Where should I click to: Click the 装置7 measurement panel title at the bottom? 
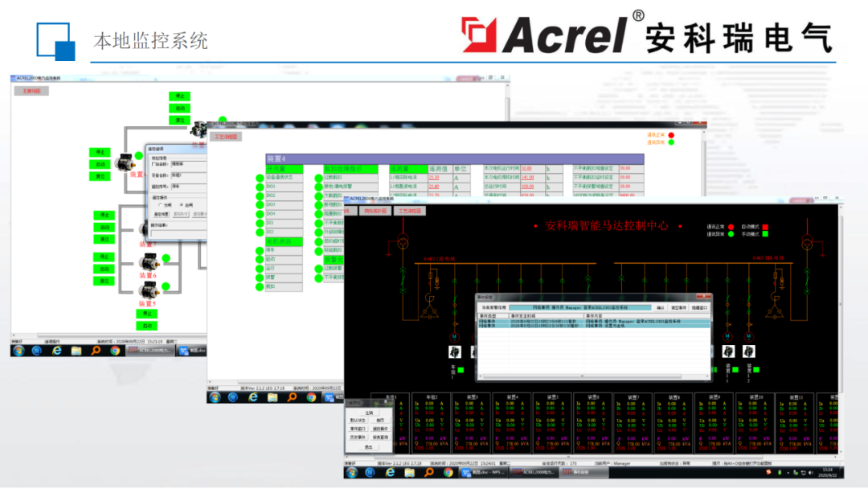(x=633, y=397)
